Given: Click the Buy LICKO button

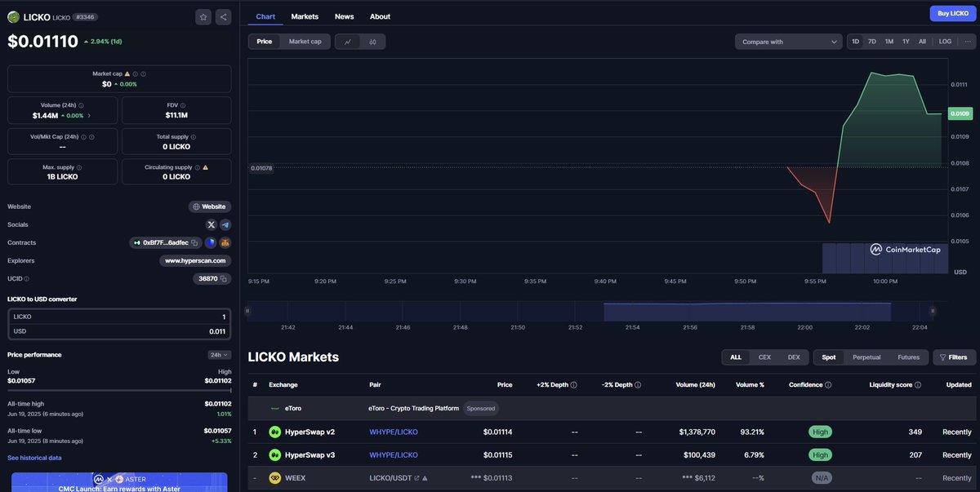Looking at the screenshot, I should [953, 13].
